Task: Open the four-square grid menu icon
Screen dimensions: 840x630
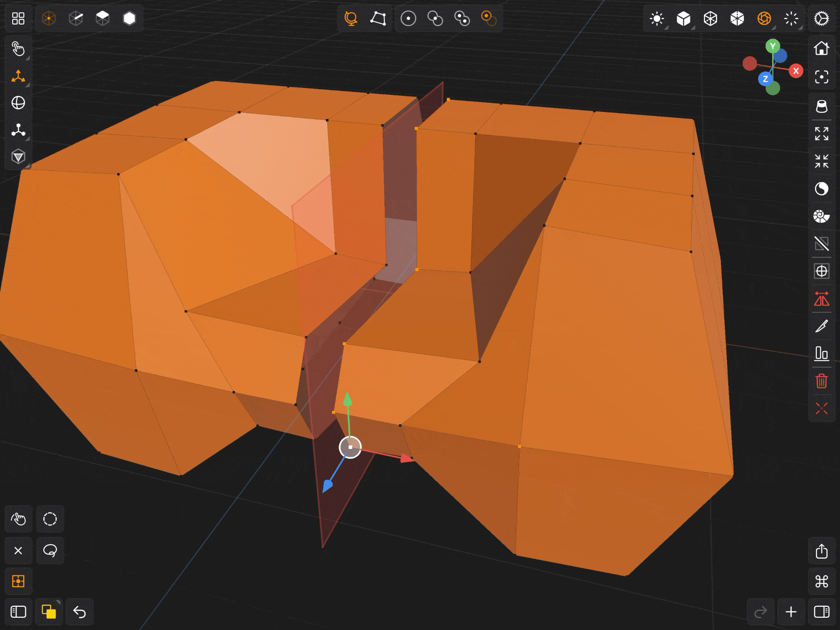Action: [x=18, y=18]
